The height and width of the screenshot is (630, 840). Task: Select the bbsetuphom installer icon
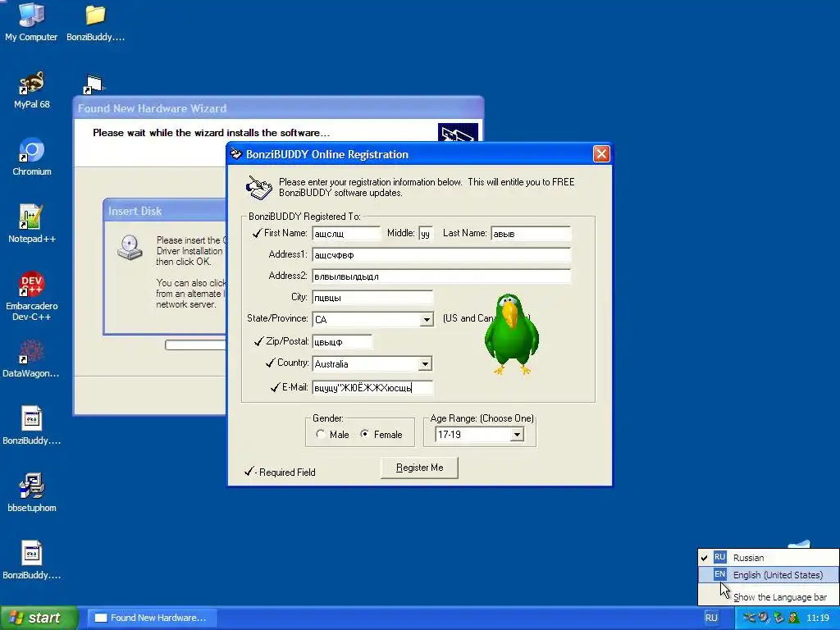click(x=32, y=493)
